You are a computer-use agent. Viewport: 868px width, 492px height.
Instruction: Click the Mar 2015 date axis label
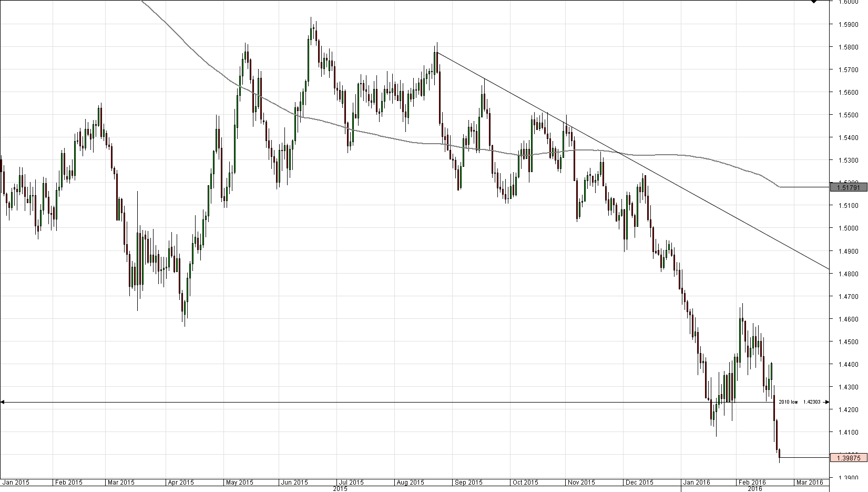(x=121, y=482)
